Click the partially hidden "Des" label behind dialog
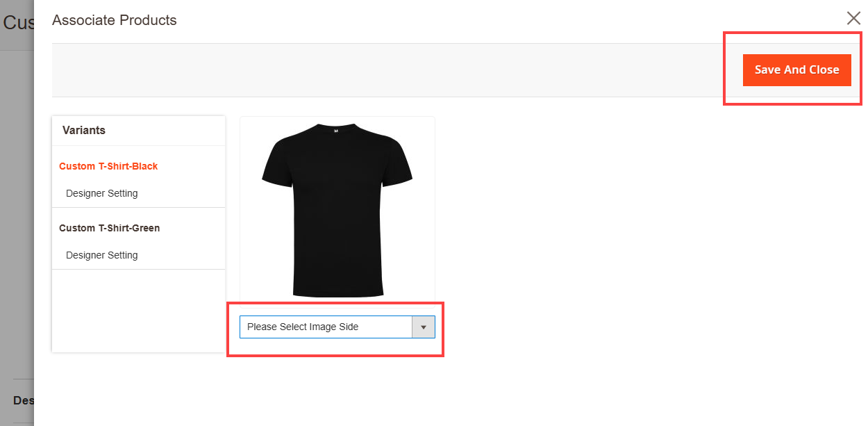Image resolution: width=868 pixels, height=426 pixels. point(23,400)
